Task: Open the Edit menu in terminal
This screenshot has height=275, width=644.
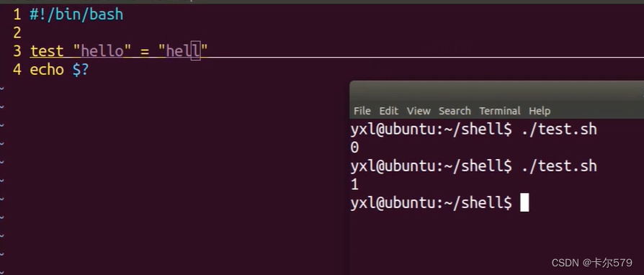Action: click(388, 111)
